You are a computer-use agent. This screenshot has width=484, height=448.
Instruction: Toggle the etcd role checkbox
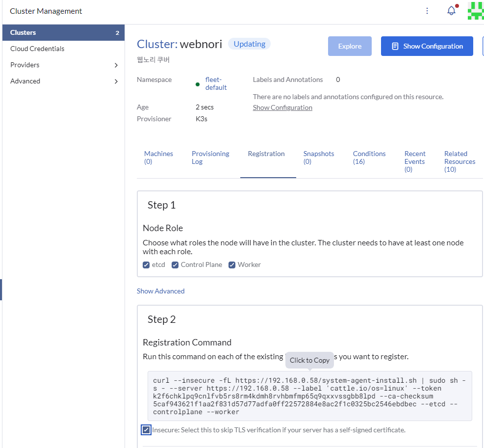pyautogui.click(x=146, y=265)
